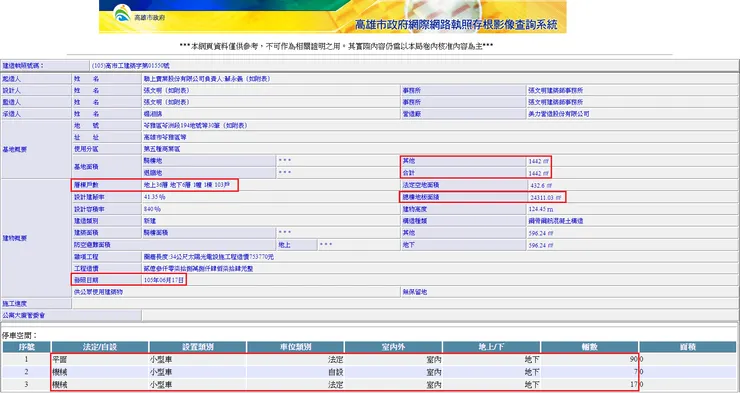Click the 工程造價 label
The image size is (740, 393).
point(86,268)
